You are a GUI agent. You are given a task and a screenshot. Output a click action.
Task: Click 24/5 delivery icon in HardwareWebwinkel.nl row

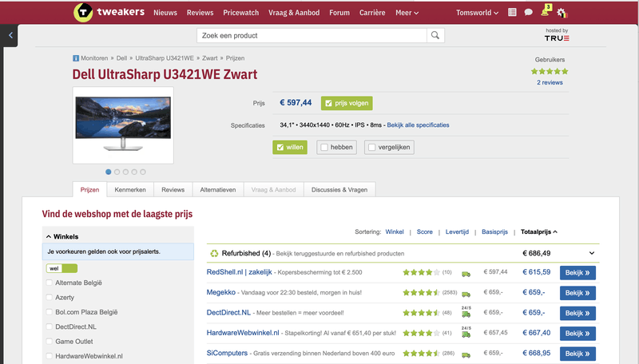(x=466, y=332)
